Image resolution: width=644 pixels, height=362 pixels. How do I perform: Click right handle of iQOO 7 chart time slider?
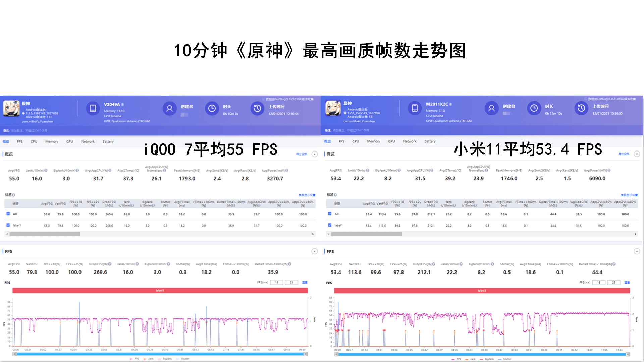click(306, 354)
